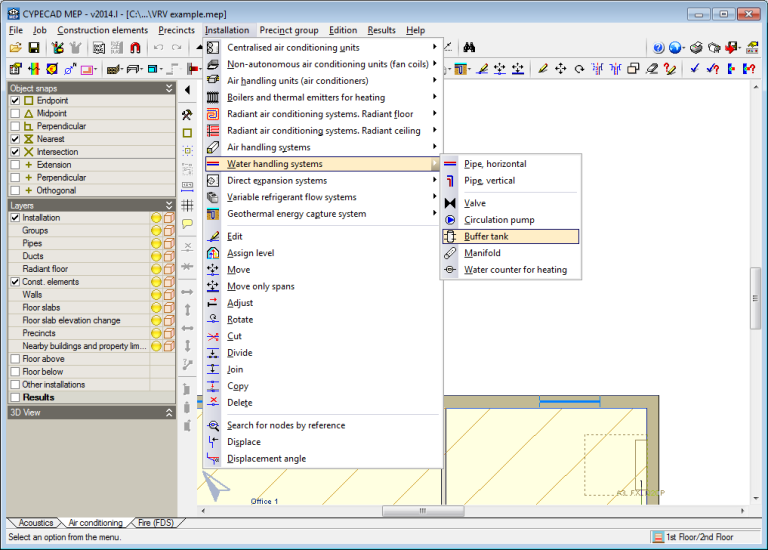The image size is (768, 550).
Task: Collapse the Object snaps panel
Action: tap(169, 88)
